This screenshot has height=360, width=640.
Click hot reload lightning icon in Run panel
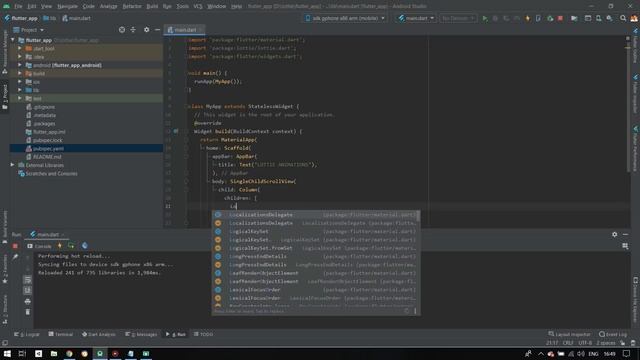tap(60, 246)
